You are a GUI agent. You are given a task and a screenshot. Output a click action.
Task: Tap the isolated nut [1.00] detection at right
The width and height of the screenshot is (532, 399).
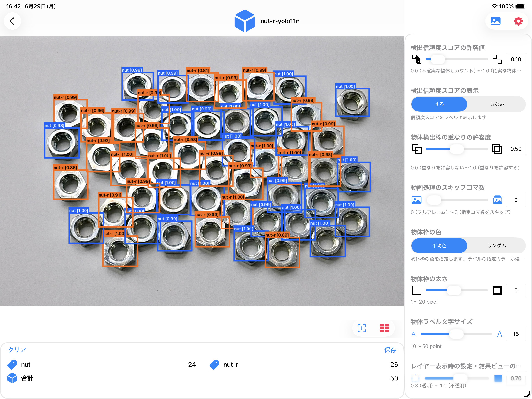coord(352,102)
